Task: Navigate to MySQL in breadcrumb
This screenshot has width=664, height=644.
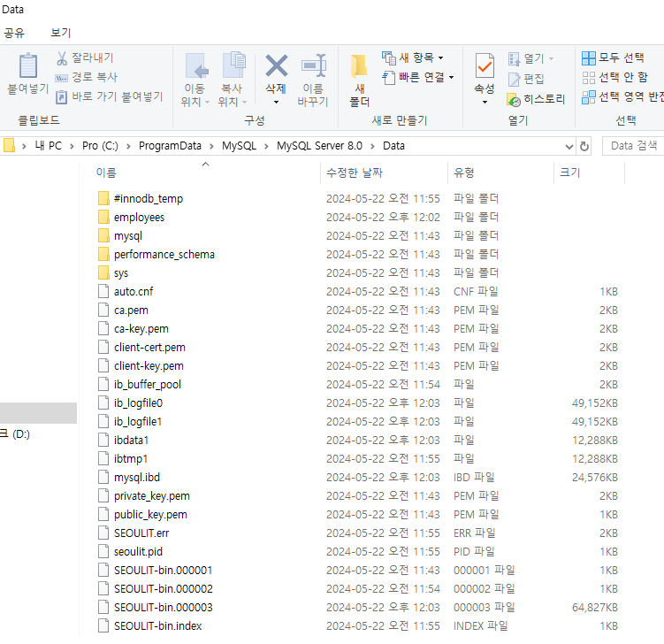Action: click(239, 146)
